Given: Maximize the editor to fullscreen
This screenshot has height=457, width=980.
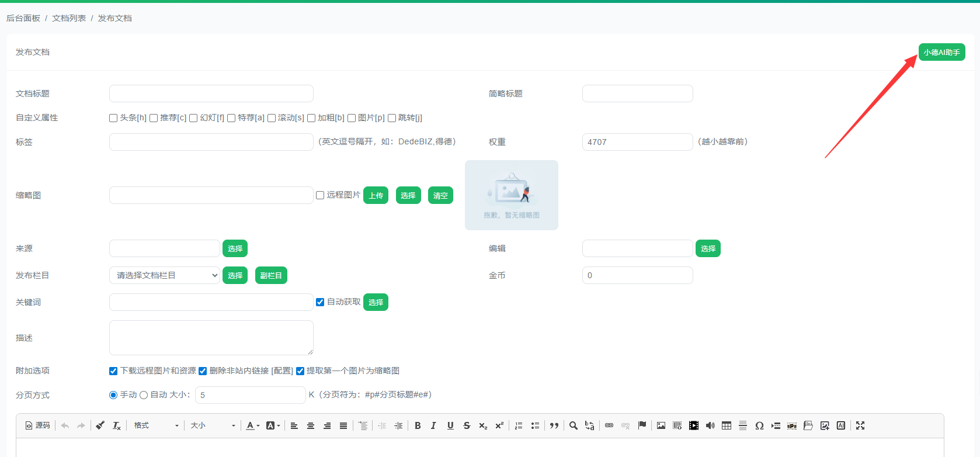Looking at the screenshot, I should point(860,425).
